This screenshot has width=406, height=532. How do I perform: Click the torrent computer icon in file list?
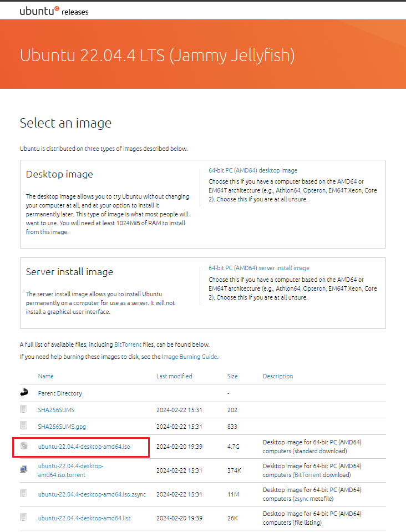[x=23, y=470]
